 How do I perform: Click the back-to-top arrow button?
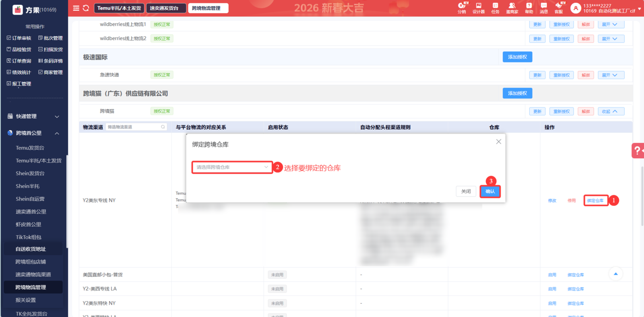(x=616, y=274)
